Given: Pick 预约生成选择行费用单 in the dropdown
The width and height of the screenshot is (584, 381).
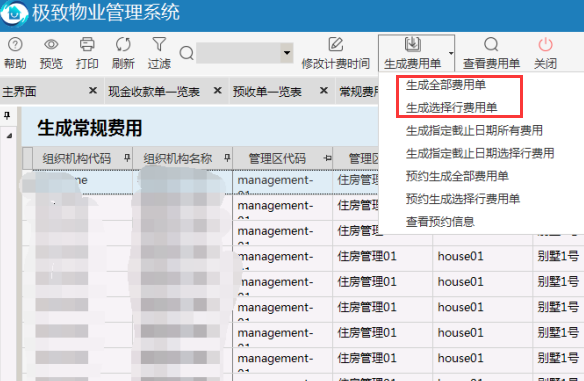Looking at the screenshot, I should coord(463,199).
